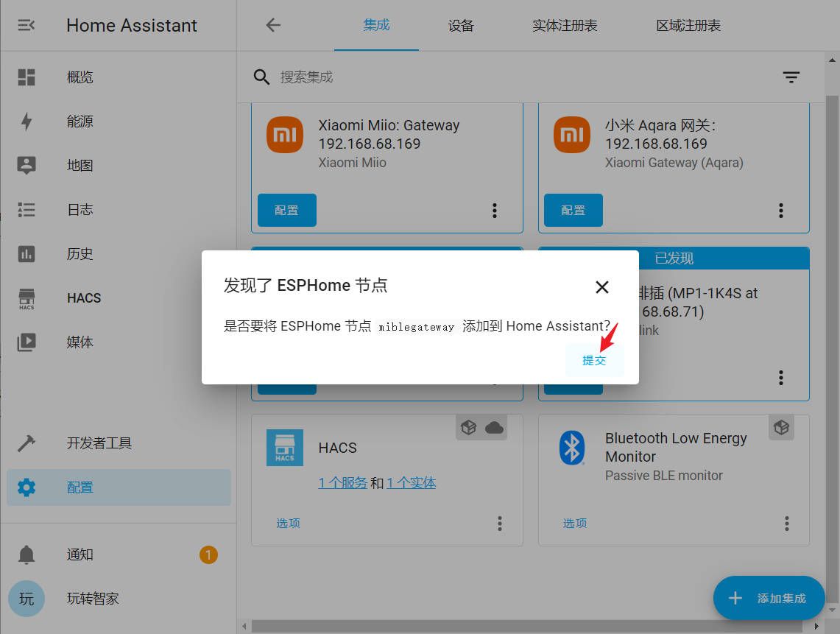Open the Bluetooth Low Energy Monitor three-dot menu
The height and width of the screenshot is (634, 840).
787,523
